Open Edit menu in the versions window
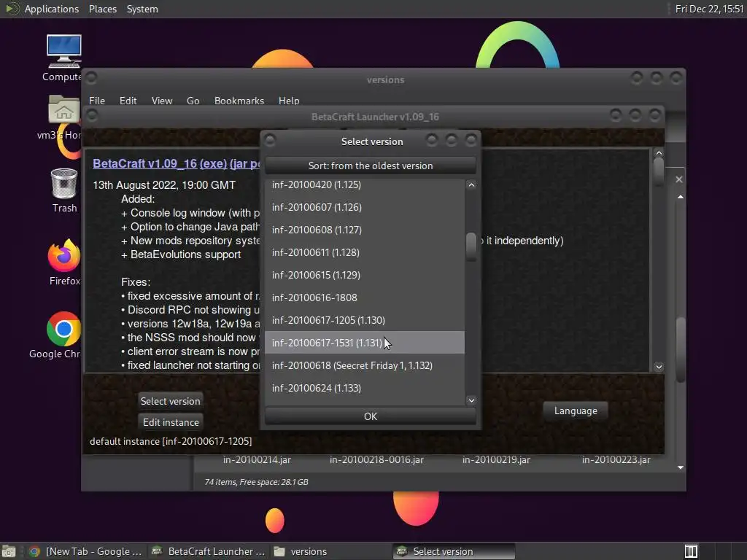The height and width of the screenshot is (560, 747). tap(128, 101)
